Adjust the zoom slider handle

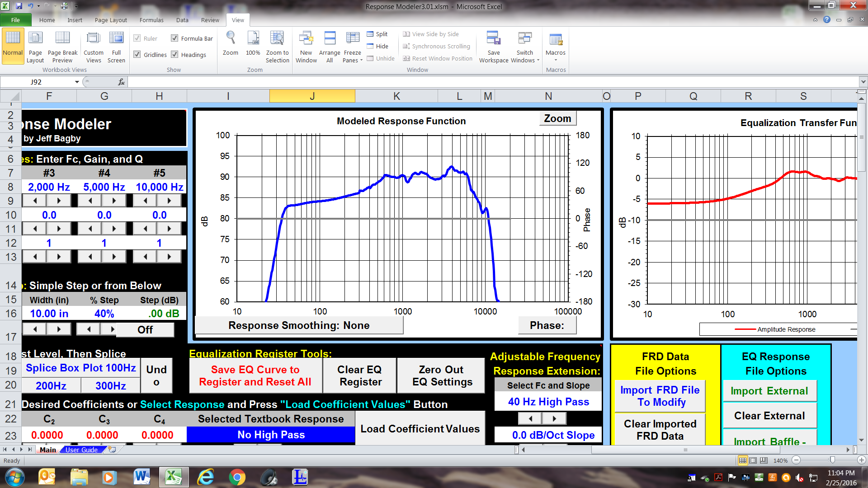[x=832, y=460]
